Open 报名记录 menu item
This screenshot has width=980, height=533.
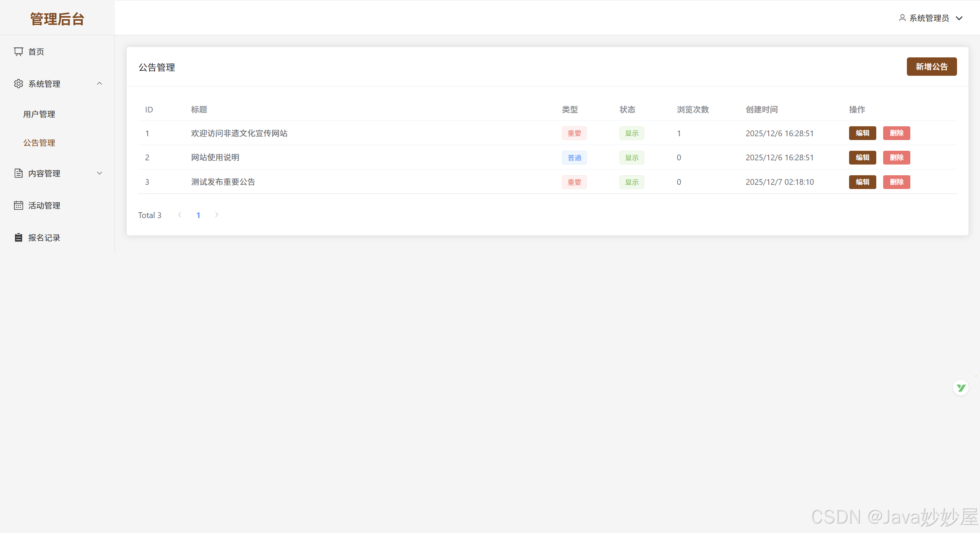[44, 238]
